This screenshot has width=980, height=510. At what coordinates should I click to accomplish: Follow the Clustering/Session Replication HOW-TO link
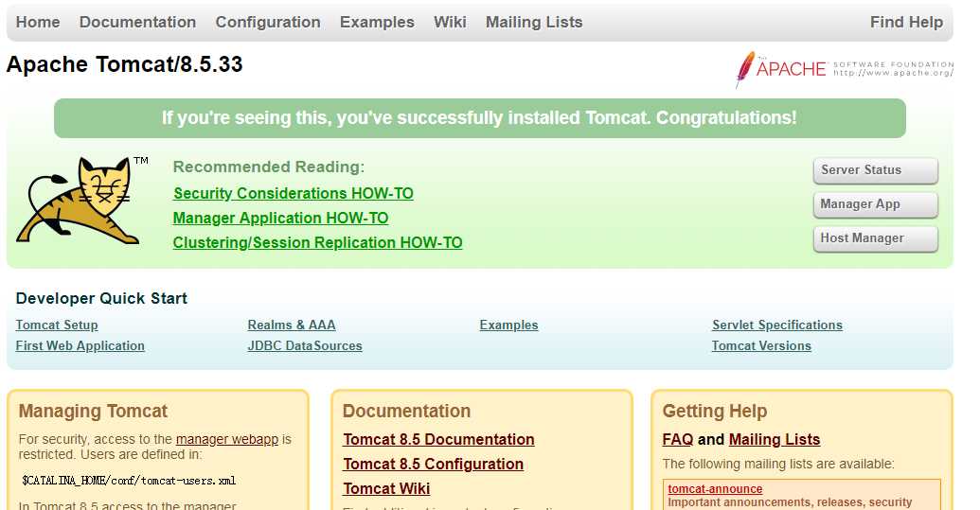click(x=317, y=242)
